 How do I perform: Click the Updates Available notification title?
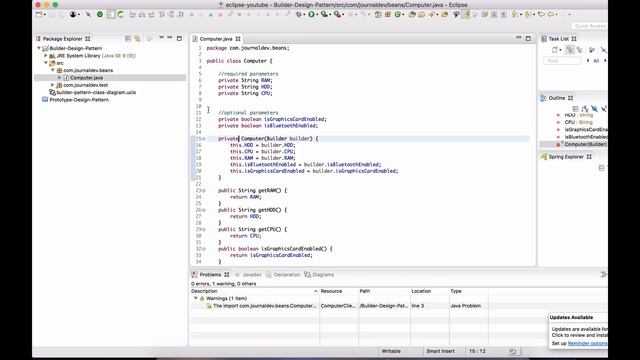[571, 317]
